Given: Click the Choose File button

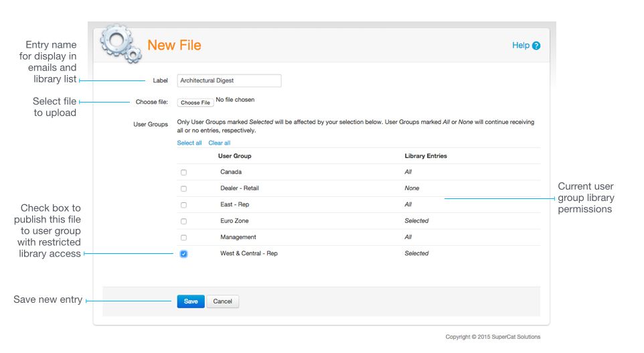Looking at the screenshot, I should pyautogui.click(x=195, y=102).
